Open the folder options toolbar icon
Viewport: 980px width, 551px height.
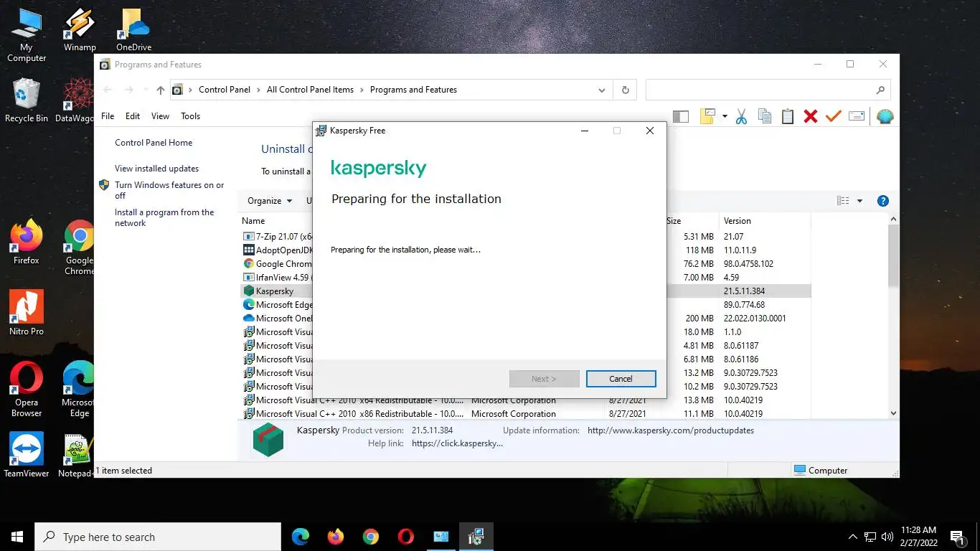pos(708,116)
